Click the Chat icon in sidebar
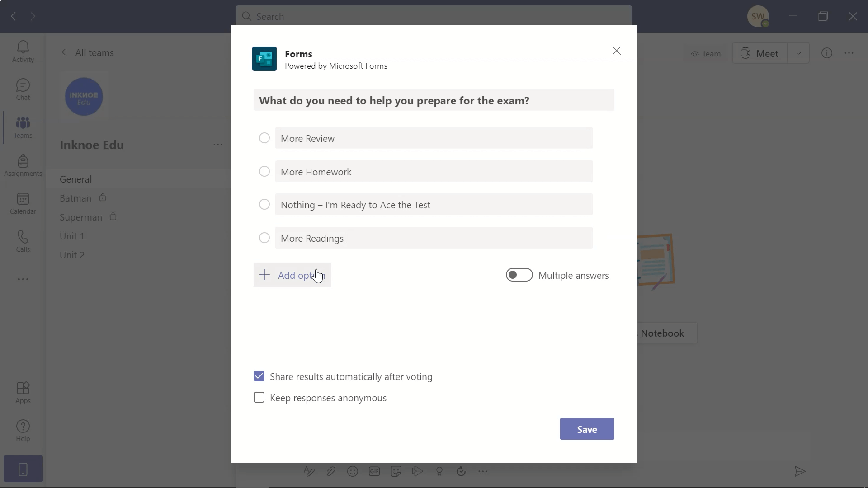The height and width of the screenshot is (488, 868). pos(23,89)
